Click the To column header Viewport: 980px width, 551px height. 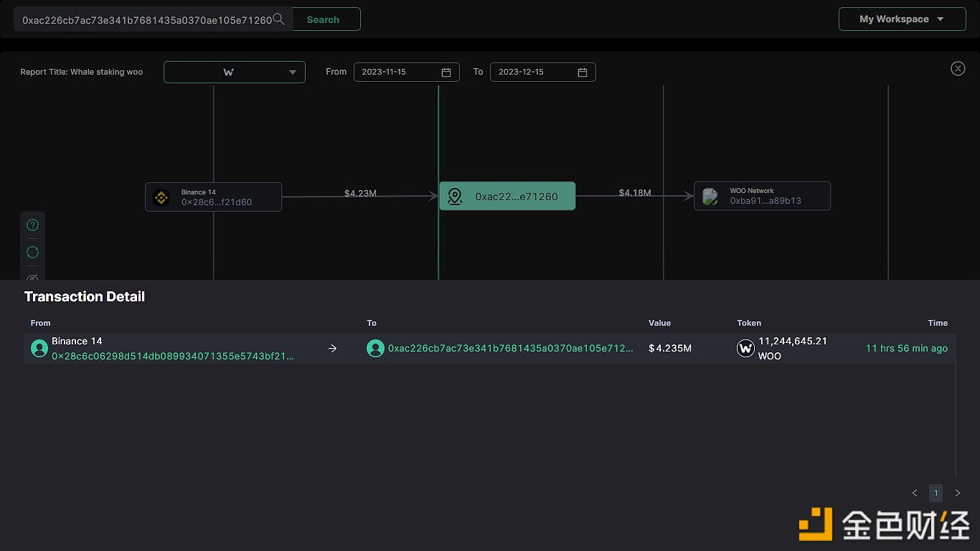pos(372,323)
